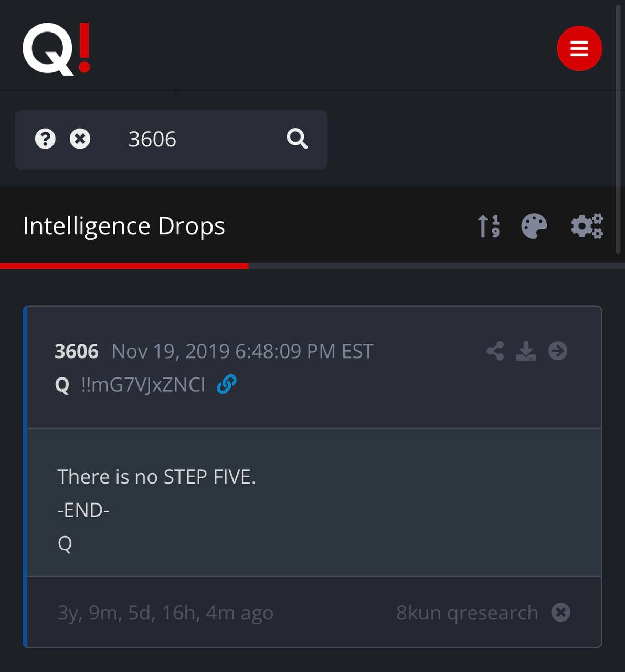This screenshot has height=672, width=625.
Task: Select the Intelligence Drops tab
Action: pos(124,226)
